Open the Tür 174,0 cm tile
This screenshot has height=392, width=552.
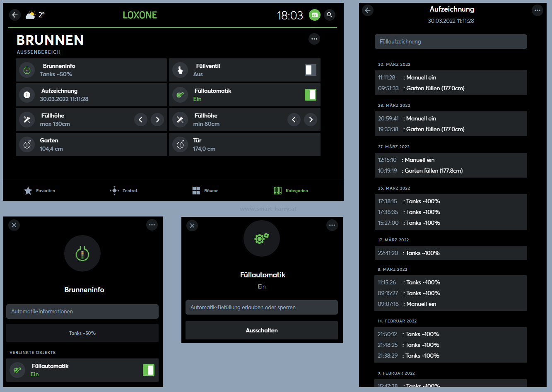pos(245,144)
